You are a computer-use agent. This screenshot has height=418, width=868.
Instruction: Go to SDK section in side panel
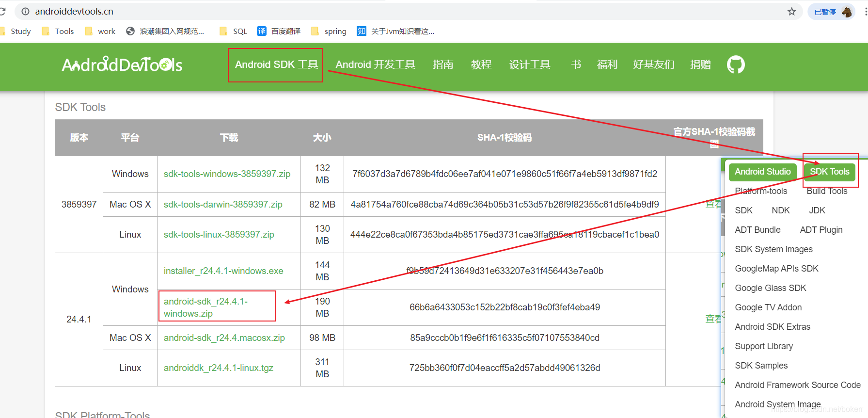(743, 210)
